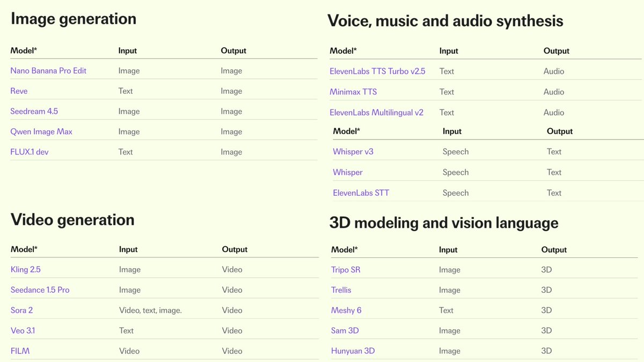This screenshot has width=644, height=362.
Task: Open the Whisper v3 link
Action: 353,152
